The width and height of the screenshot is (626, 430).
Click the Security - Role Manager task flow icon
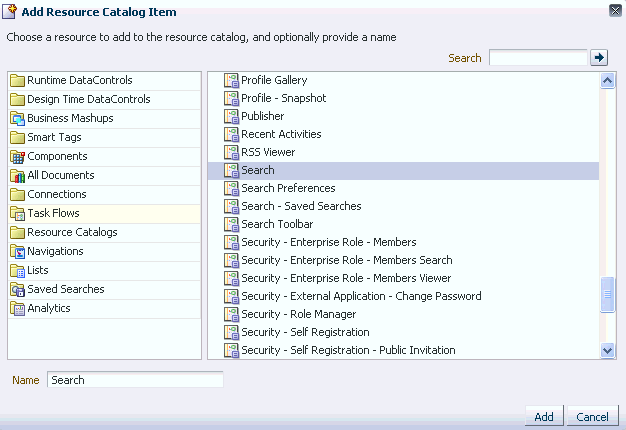(x=231, y=314)
